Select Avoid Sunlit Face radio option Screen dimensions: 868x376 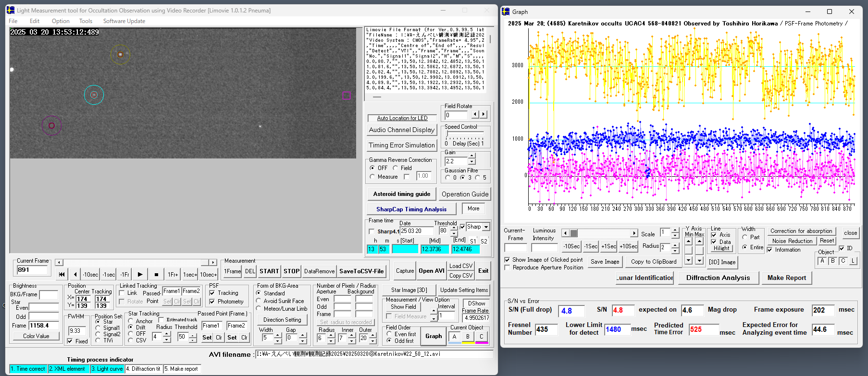click(259, 301)
